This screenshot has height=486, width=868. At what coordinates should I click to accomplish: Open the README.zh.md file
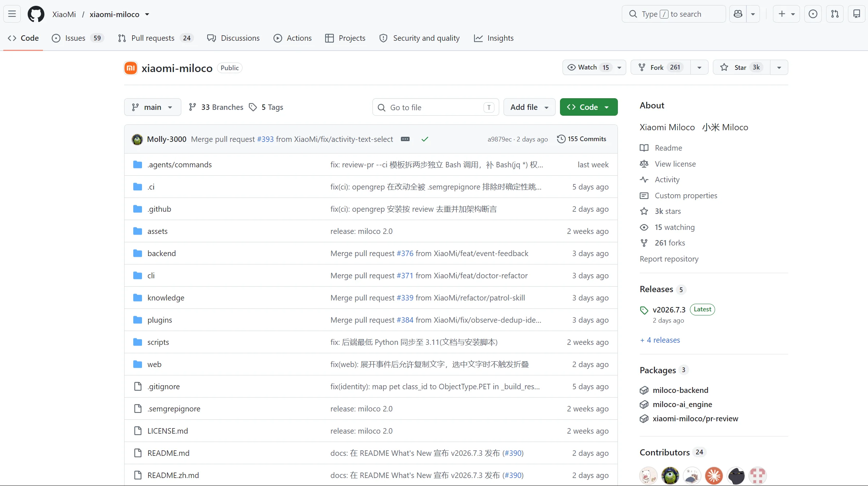[173, 475]
